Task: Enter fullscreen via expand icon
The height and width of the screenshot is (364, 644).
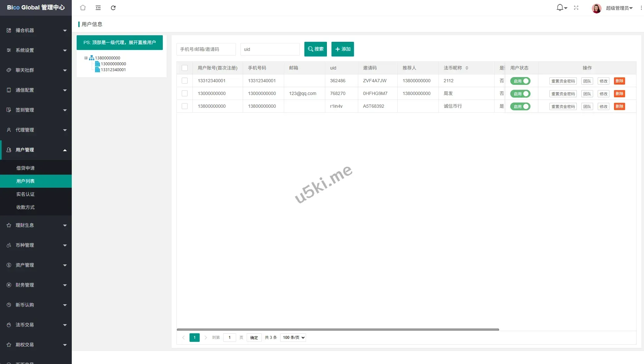Action: (x=576, y=8)
